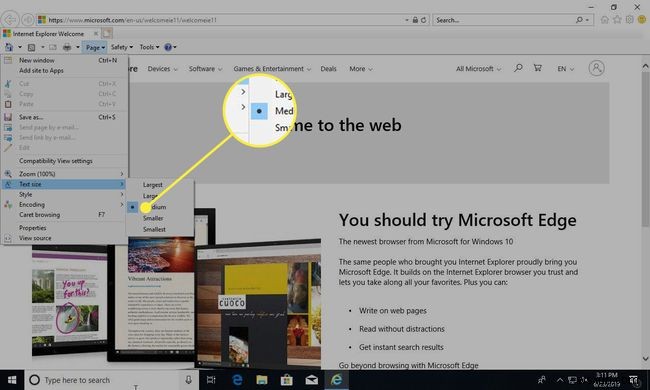Click the Read mail icon in command bar
This screenshot has height=390, width=650.
53,47
